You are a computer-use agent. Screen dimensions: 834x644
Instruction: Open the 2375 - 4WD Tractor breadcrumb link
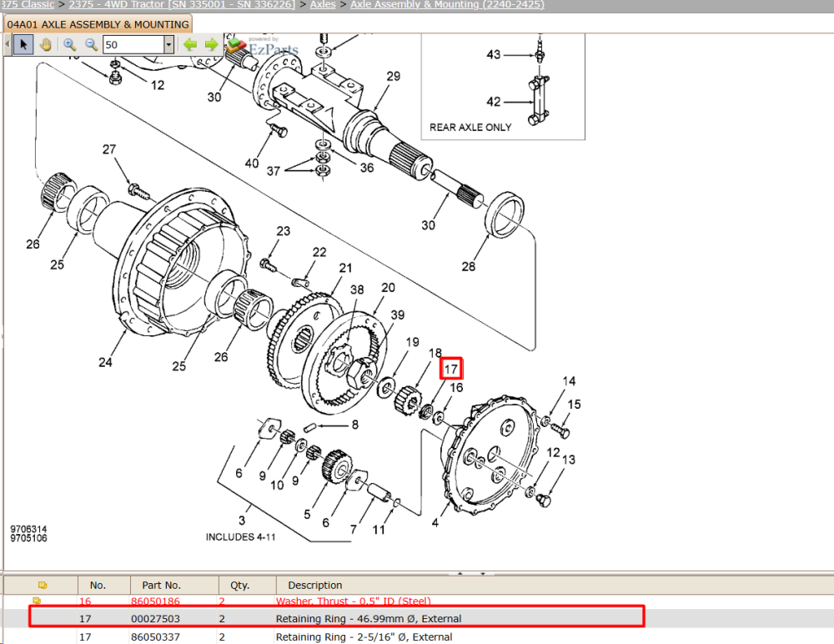click(182, 4)
